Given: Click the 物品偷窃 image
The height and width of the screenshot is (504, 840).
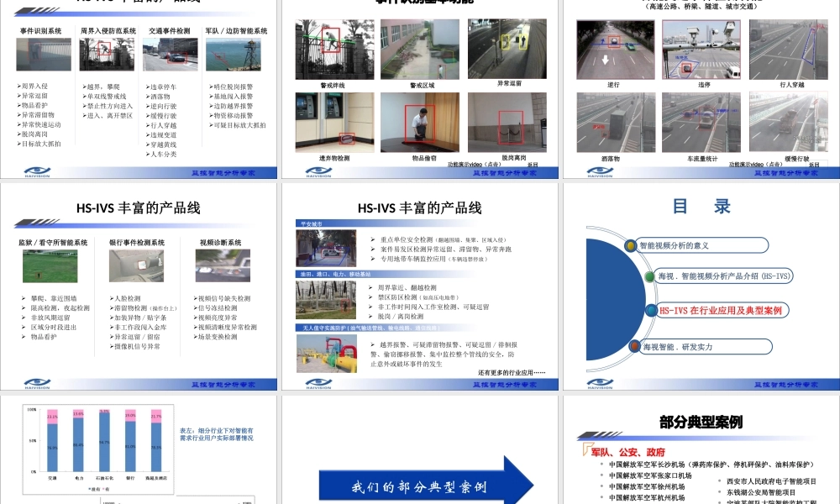Looking at the screenshot, I should (420, 122).
